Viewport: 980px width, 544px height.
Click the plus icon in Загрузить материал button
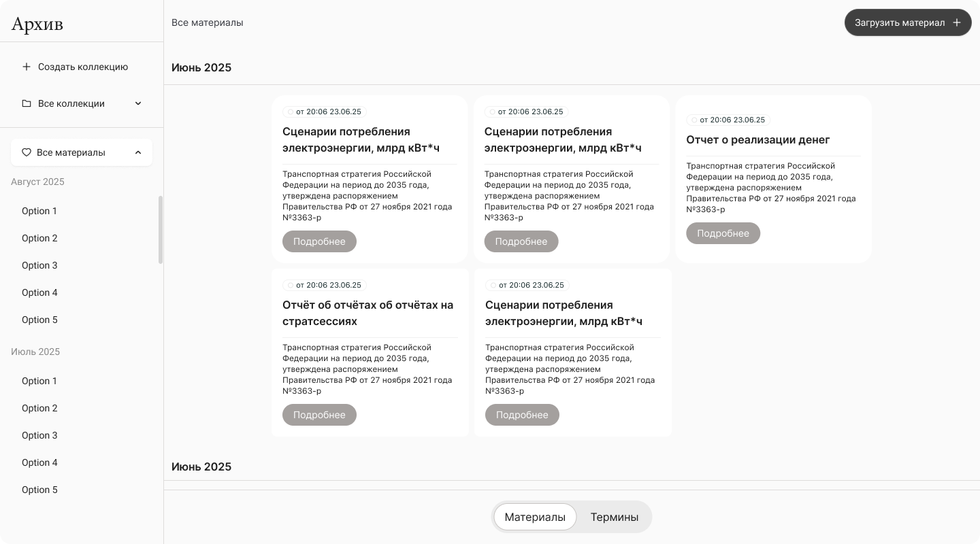point(956,22)
